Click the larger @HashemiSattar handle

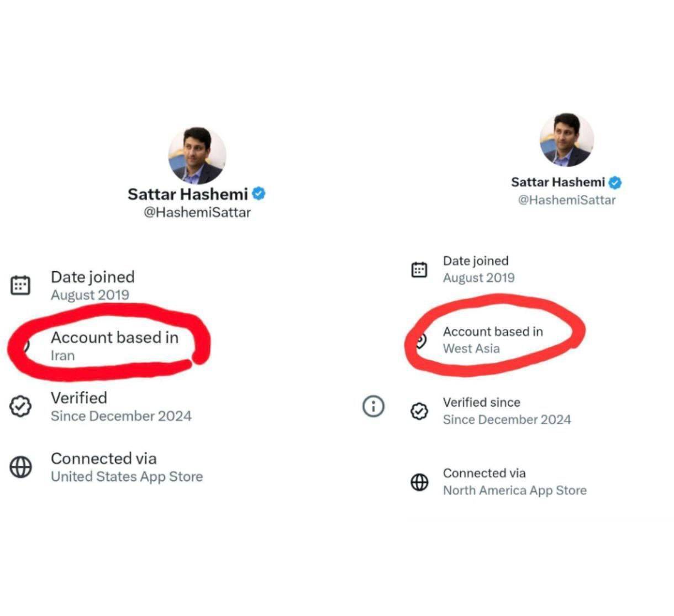point(197,213)
